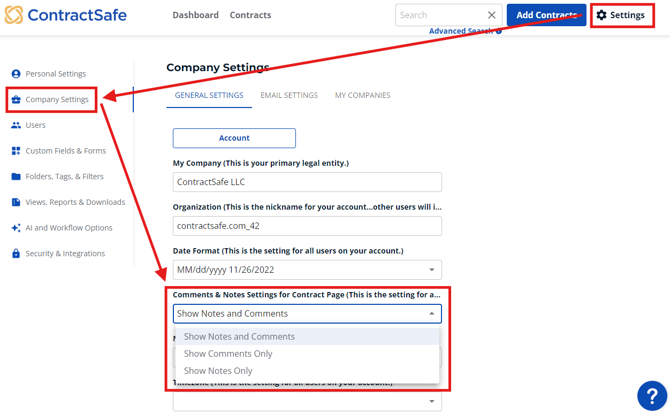Open the blue help question mark button
Image resolution: width=670 pixels, height=414 pixels.
pyautogui.click(x=651, y=395)
